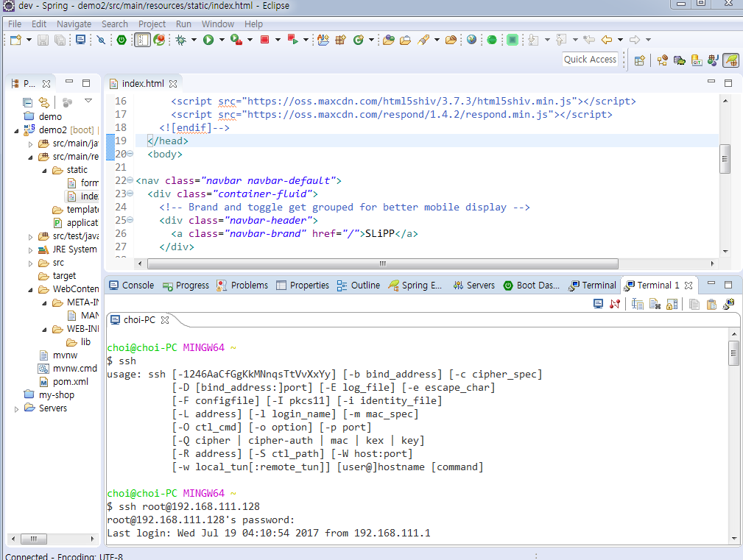Click the New Java Package icon
The height and width of the screenshot is (560, 743).
340,40
